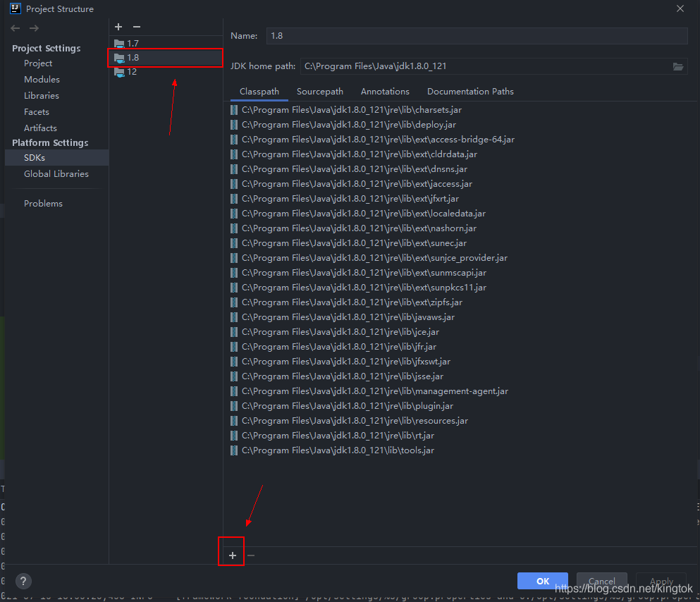
Task: Open SDKs platform settings
Action: pos(56,157)
